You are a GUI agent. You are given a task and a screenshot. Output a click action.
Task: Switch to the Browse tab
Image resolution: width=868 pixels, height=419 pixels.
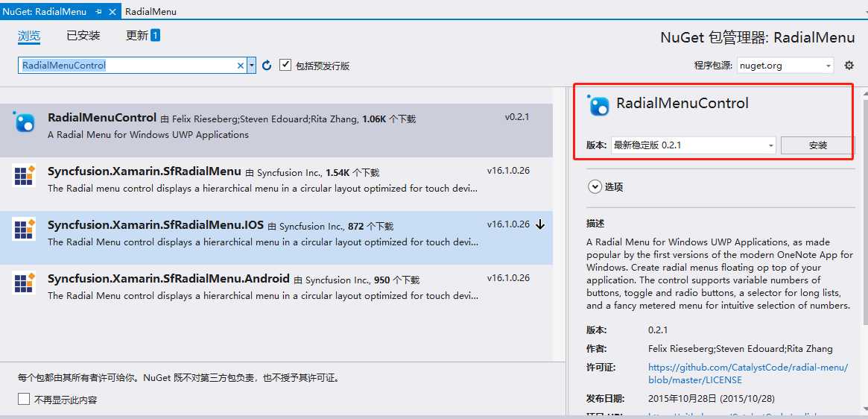pos(29,36)
